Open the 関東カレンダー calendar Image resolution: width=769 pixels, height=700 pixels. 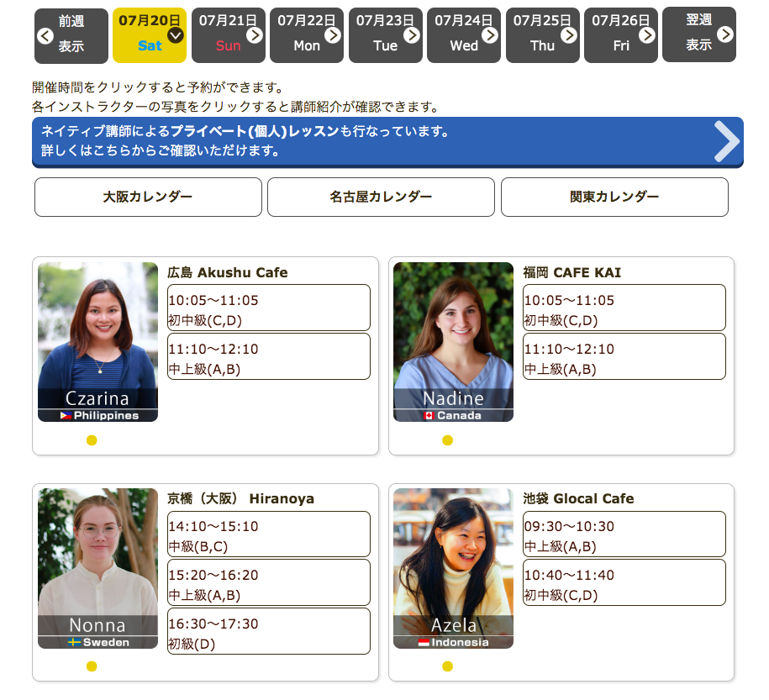coord(614,197)
